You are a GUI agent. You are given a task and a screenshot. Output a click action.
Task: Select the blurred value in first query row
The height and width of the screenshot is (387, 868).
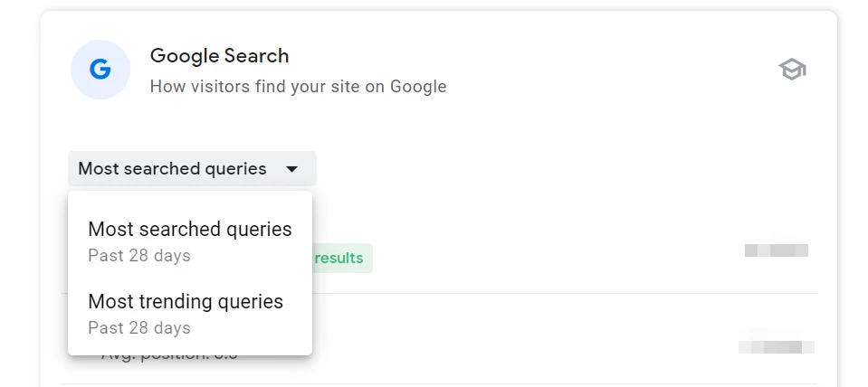coord(776,250)
